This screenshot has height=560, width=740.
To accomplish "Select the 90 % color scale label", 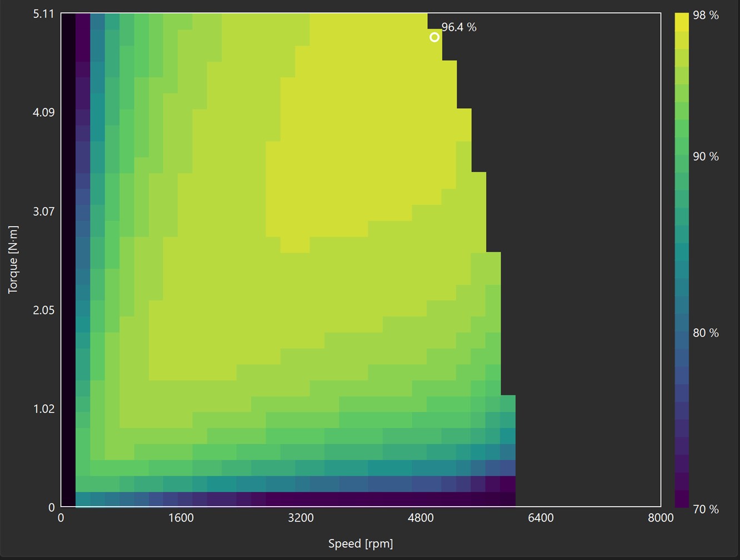I will pyautogui.click(x=706, y=157).
